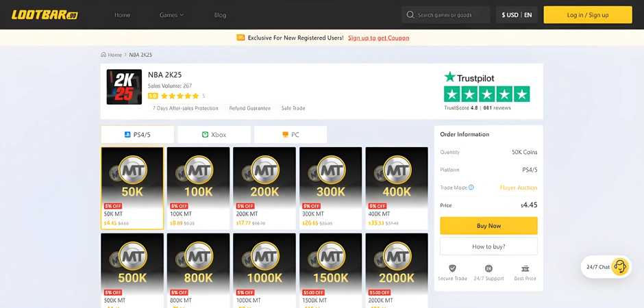Click the 7 Days After-sales Protection tag
This screenshot has width=644, height=308.
point(185,108)
